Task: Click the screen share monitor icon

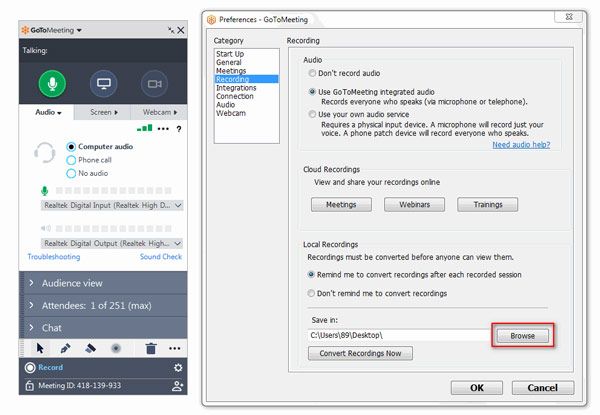Action: click(104, 83)
